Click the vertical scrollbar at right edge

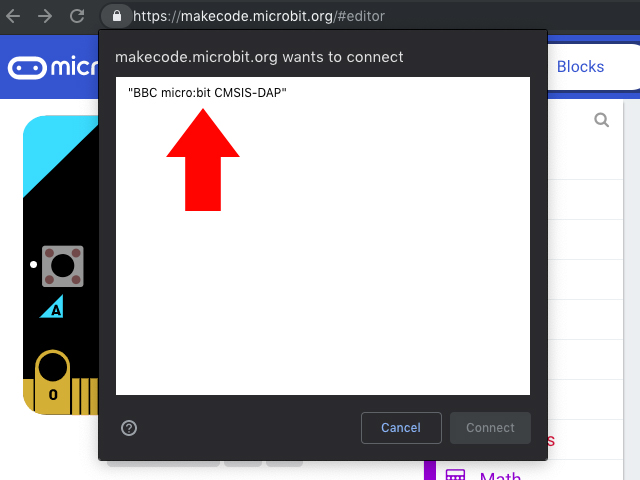[x=631, y=286]
